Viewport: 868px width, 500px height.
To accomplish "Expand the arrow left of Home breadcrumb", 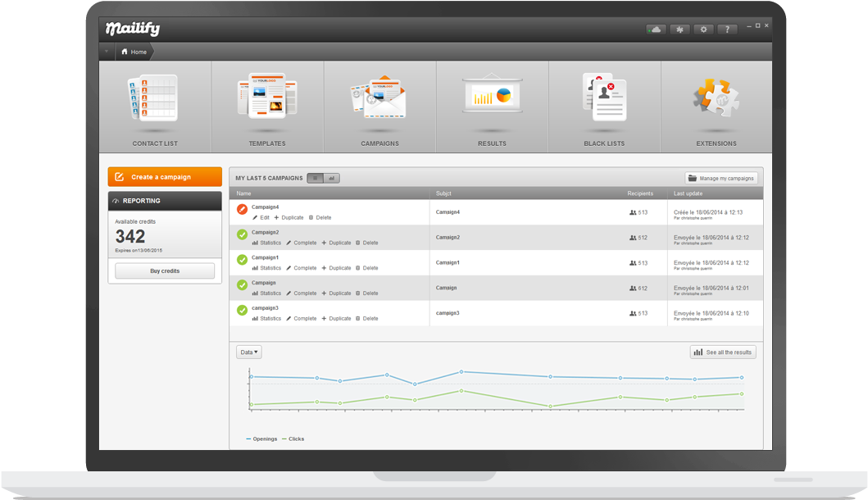I will 107,52.
